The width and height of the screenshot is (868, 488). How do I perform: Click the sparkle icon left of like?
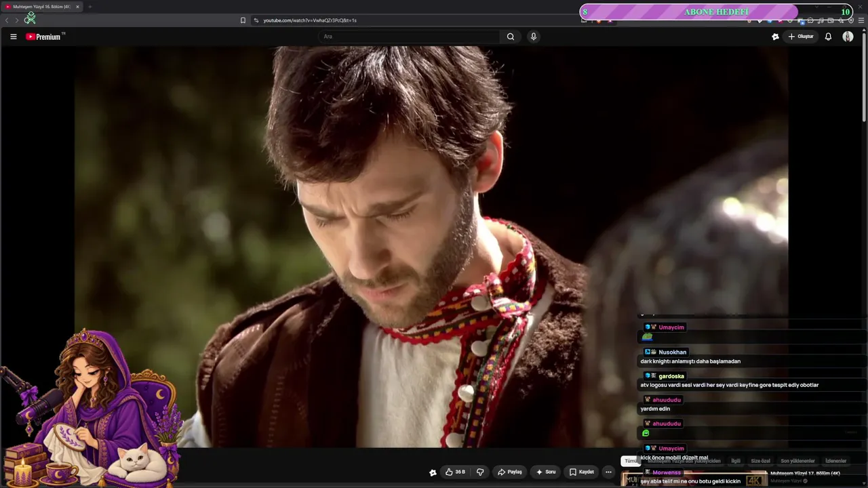pos(433,472)
